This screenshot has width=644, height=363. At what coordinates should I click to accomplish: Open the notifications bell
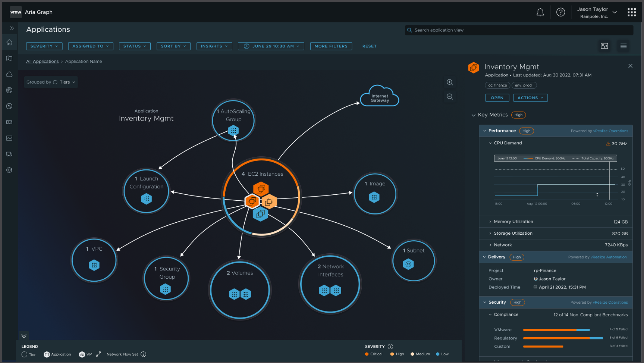[x=540, y=12]
